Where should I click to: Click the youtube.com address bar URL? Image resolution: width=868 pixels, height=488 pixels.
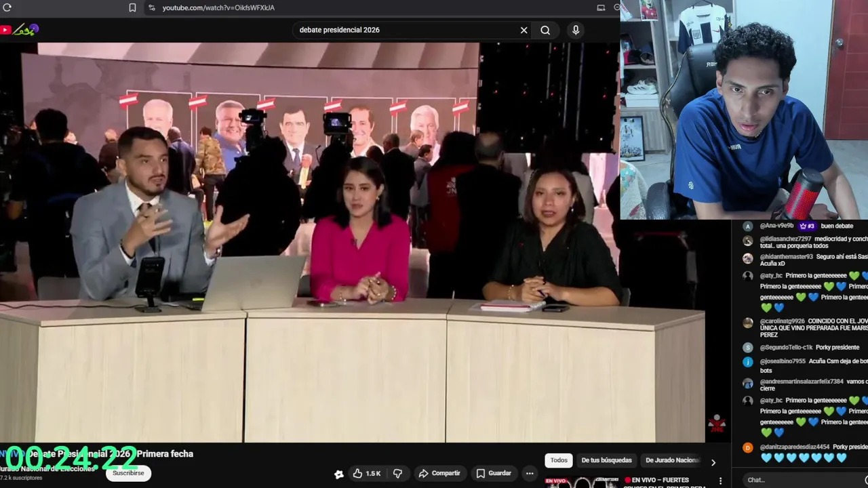(x=218, y=7)
